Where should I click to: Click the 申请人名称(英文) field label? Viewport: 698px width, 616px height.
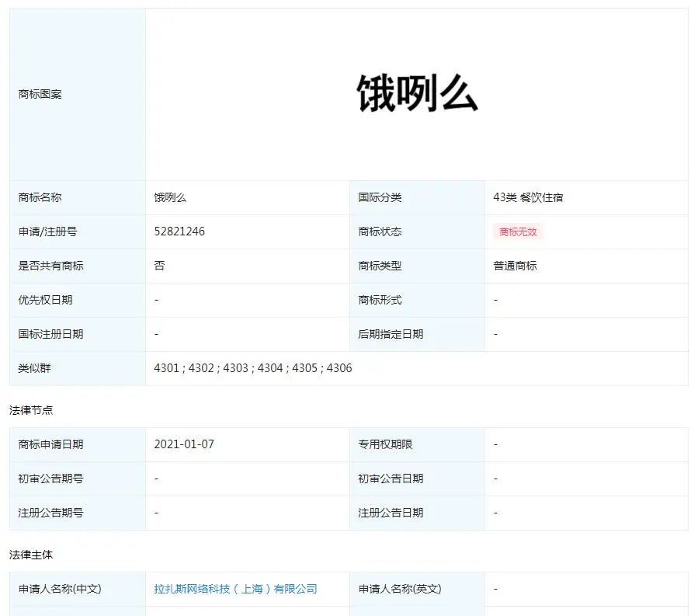(x=399, y=589)
